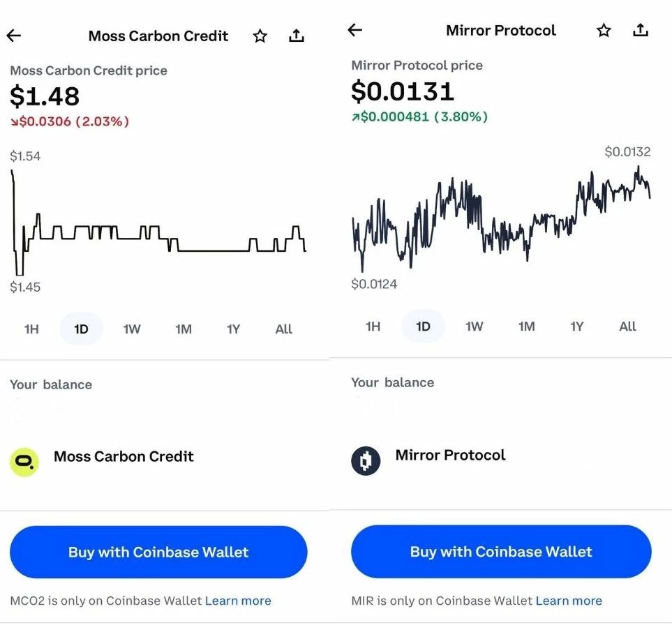The image size is (672, 625).
Task: Show 1H range for Mirror Protocol
Action: [x=373, y=326]
